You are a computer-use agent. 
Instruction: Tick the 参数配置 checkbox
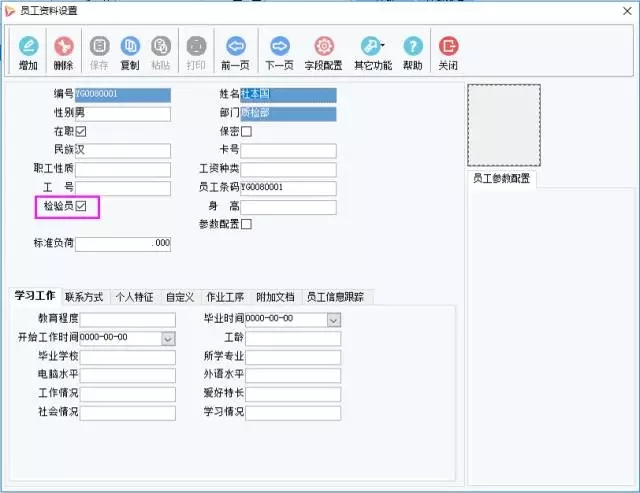[x=246, y=224]
